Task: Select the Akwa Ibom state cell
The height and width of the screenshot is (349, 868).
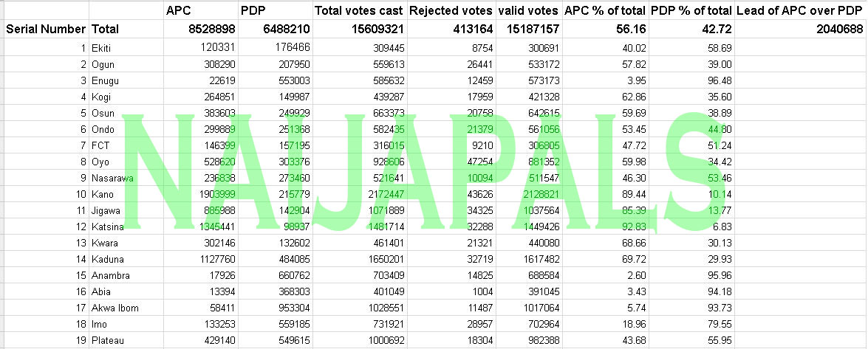Action: 126,308
